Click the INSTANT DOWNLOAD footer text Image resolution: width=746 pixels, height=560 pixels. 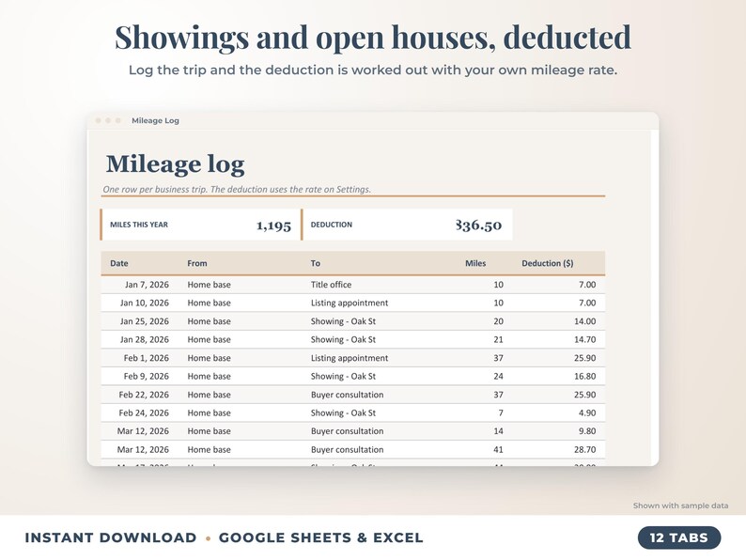tap(111, 537)
